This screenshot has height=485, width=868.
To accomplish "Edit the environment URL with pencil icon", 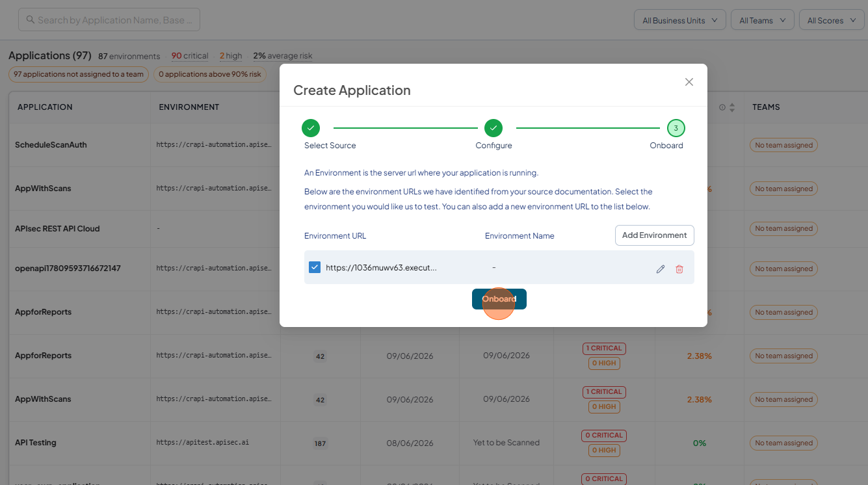I will click(x=661, y=269).
